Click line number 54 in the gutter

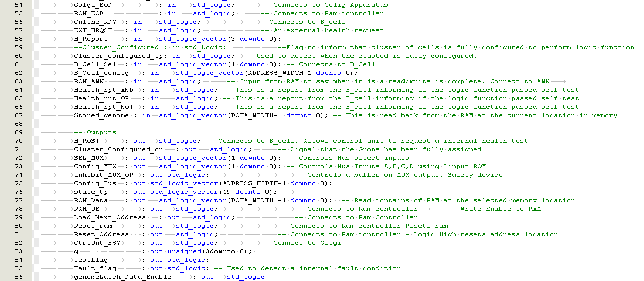click(x=19, y=5)
